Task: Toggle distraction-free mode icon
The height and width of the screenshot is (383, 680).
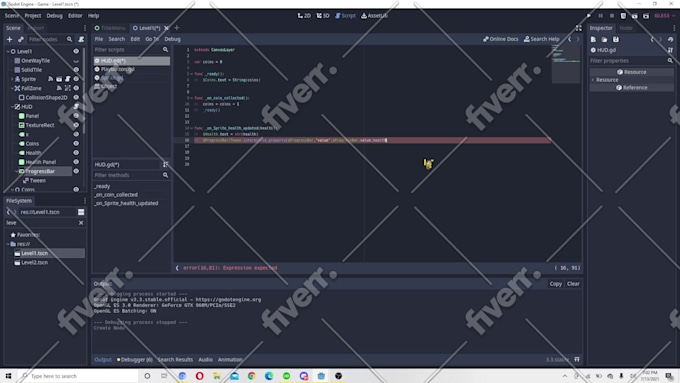Action: coord(579,28)
